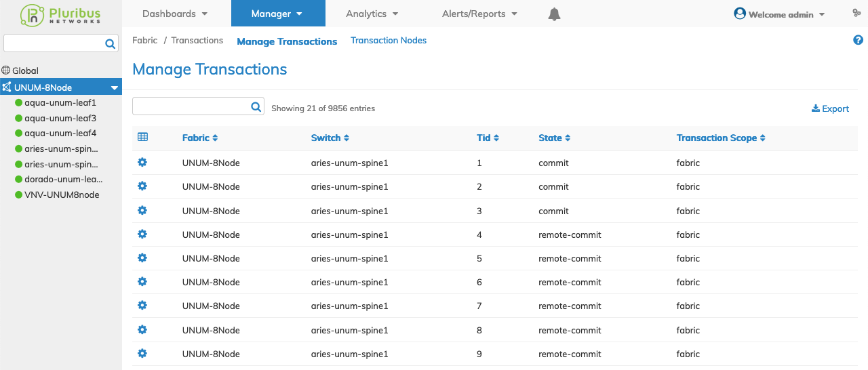The image size is (868, 370).
Task: Open gear menu for Tid 2 row
Action: coord(142,186)
